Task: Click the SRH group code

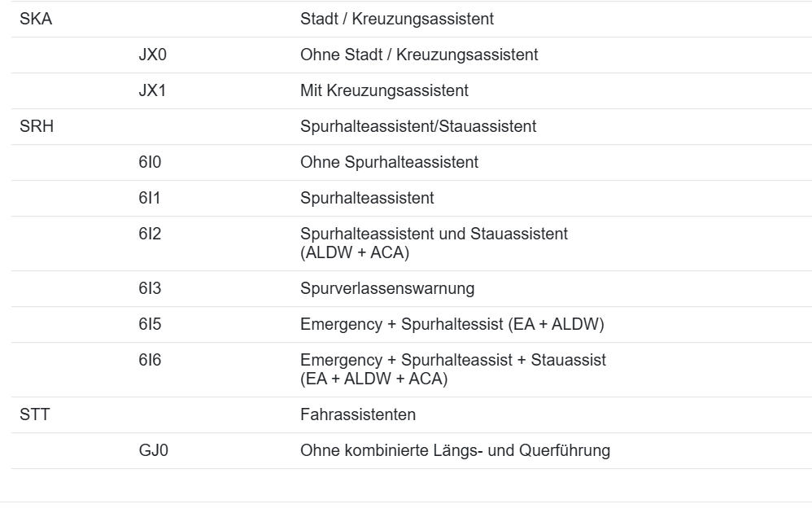Action: pyautogui.click(x=37, y=127)
